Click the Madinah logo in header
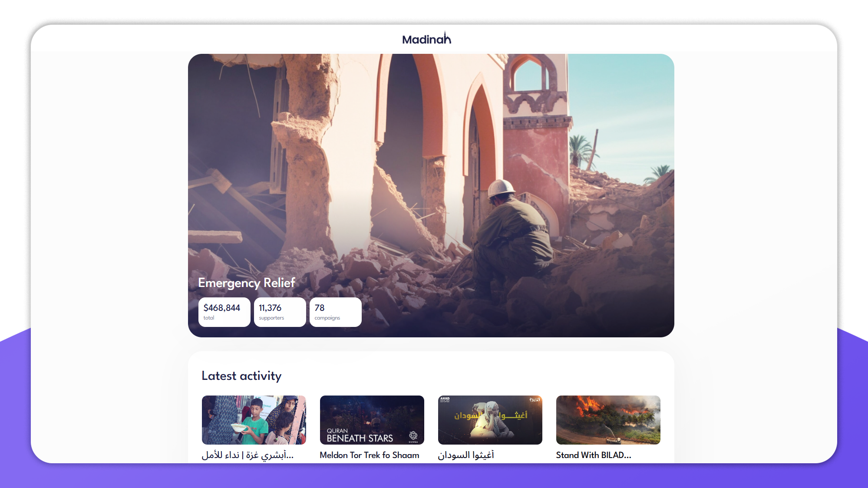The image size is (868, 488). click(426, 39)
